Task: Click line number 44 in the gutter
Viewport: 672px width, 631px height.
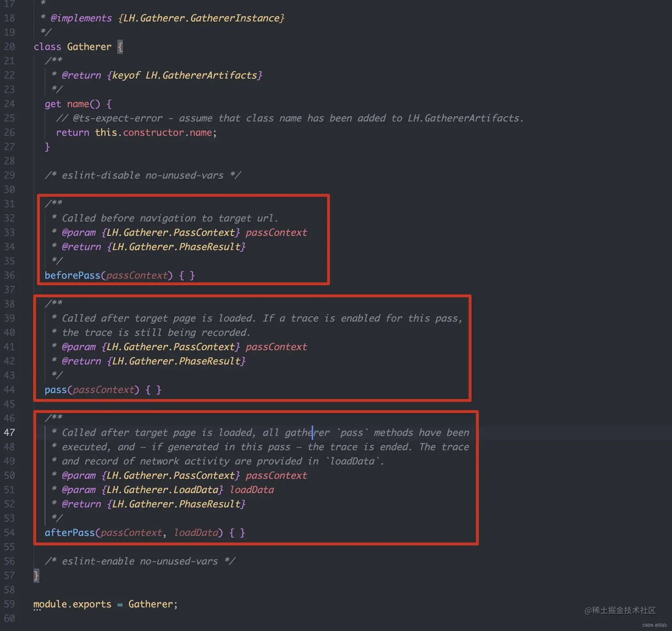Action: pyautogui.click(x=9, y=390)
